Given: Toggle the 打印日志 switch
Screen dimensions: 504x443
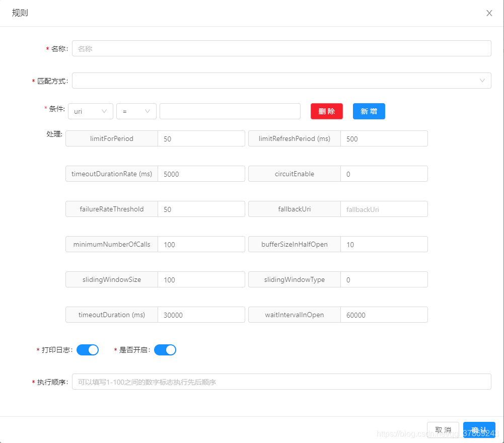Looking at the screenshot, I should click(x=88, y=350).
